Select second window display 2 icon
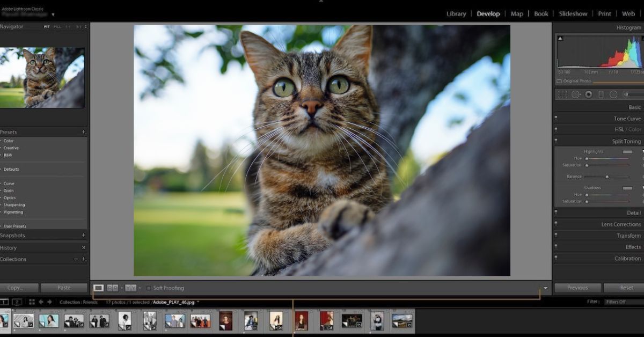 (17, 302)
